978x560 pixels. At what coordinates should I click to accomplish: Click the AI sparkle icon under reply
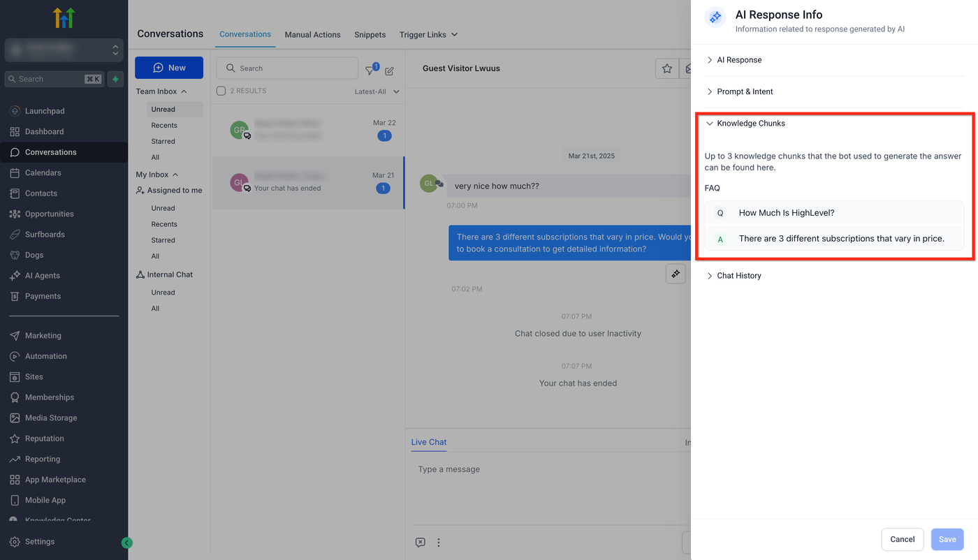676,274
